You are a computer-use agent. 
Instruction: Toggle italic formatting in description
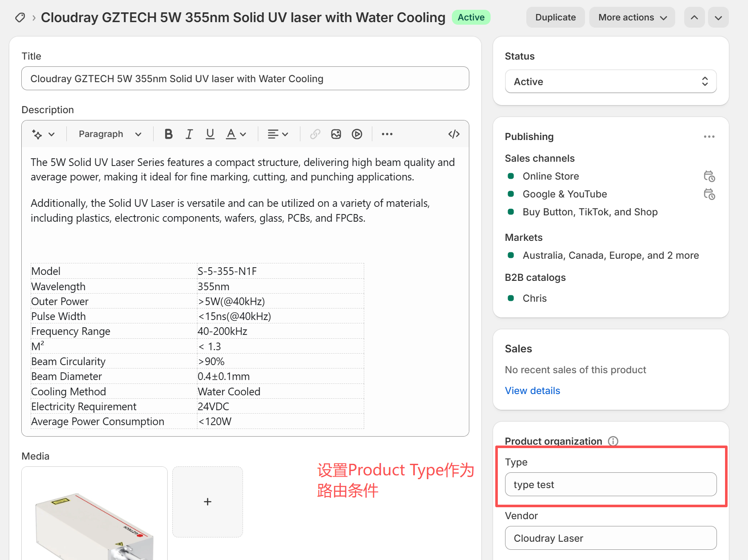click(189, 134)
